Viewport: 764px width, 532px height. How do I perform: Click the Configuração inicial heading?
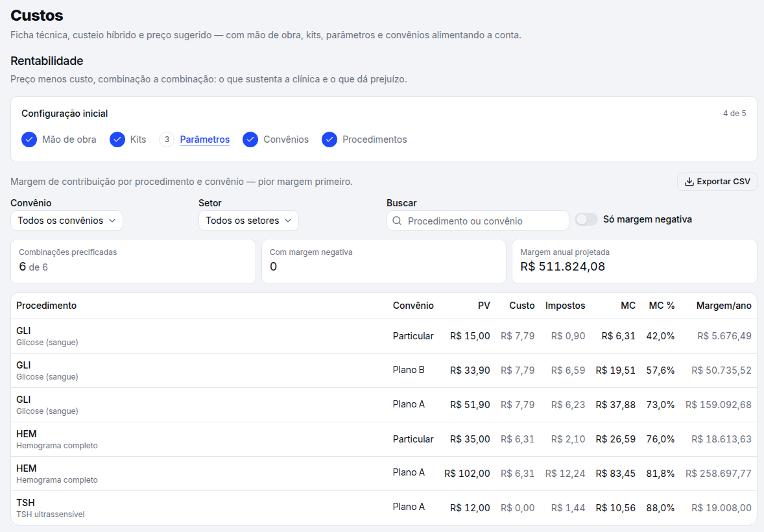pyautogui.click(x=64, y=114)
